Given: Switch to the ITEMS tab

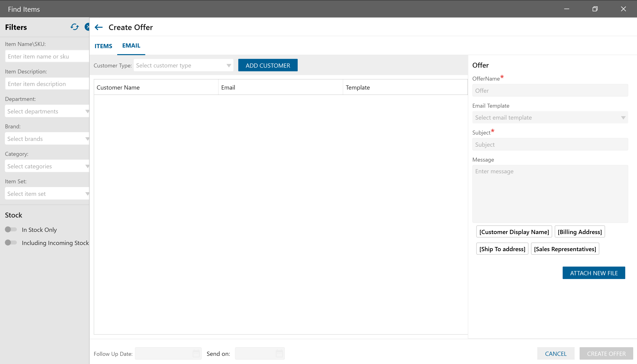Looking at the screenshot, I should tap(103, 46).
